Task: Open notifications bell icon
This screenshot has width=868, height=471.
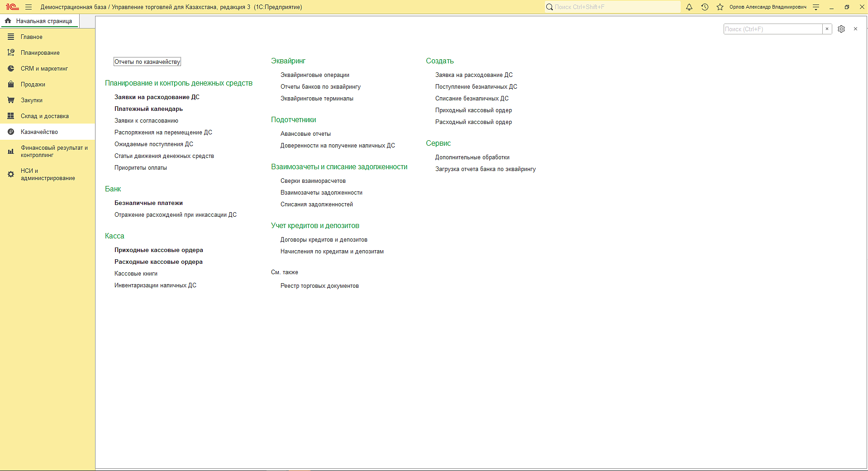Action: coord(689,7)
